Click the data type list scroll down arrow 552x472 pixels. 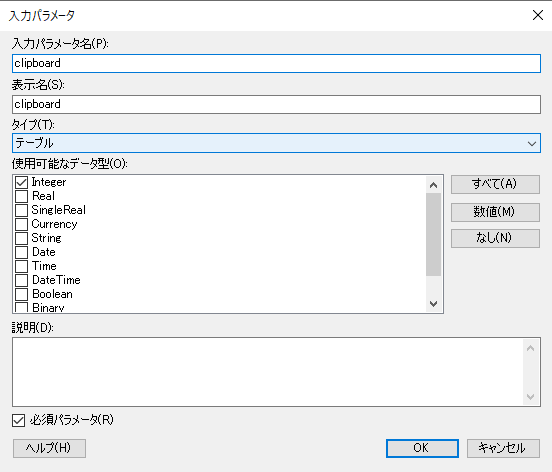click(434, 304)
